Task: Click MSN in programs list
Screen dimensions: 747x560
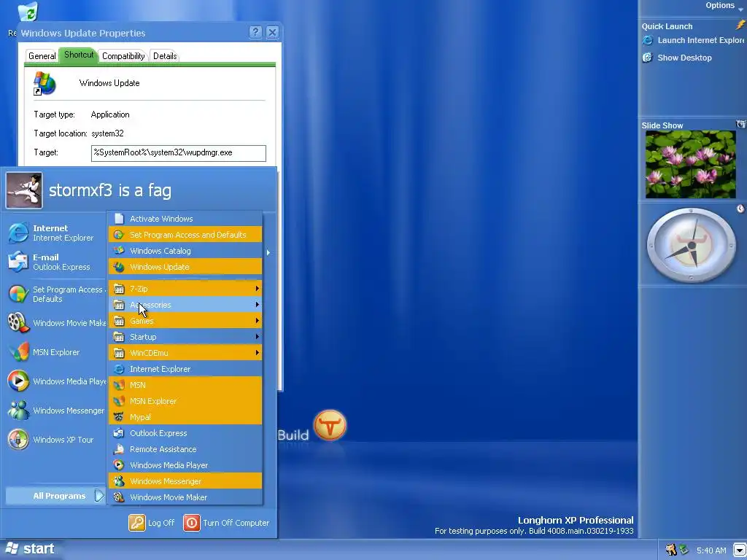Action: point(185,385)
